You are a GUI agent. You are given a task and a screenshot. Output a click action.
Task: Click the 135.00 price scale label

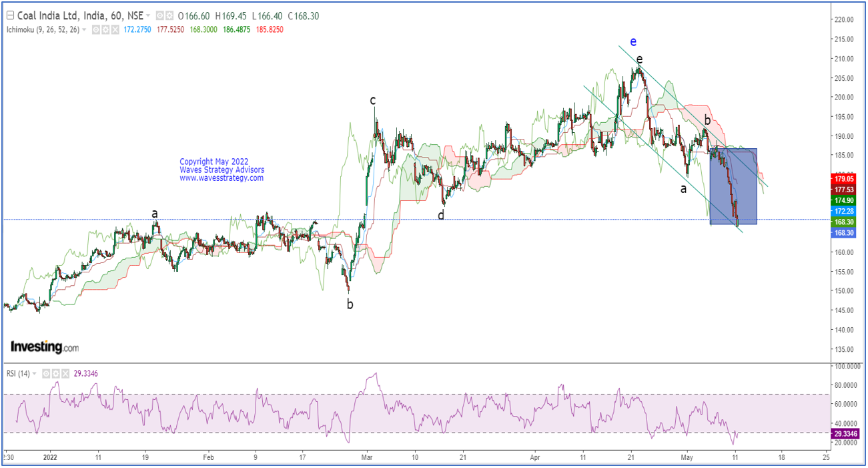click(844, 349)
